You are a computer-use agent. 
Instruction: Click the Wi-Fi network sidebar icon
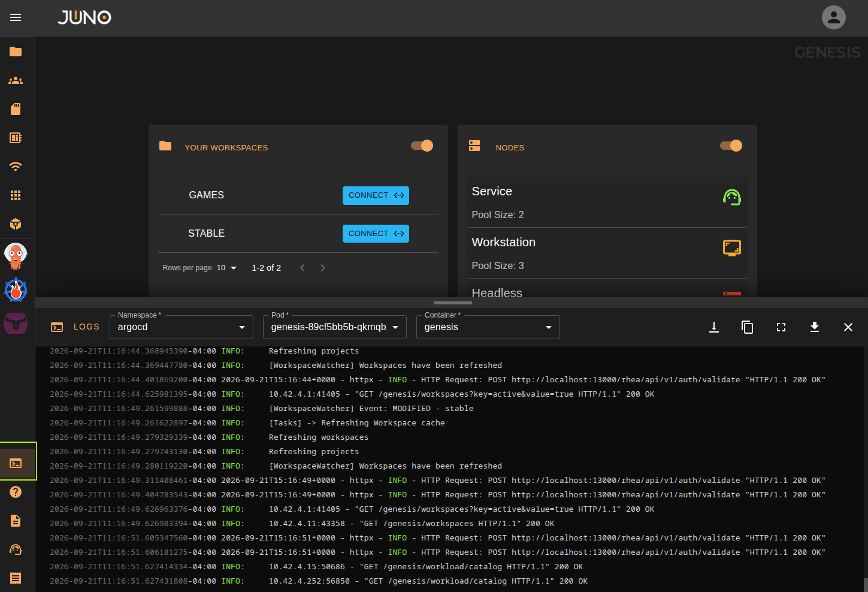(16, 167)
